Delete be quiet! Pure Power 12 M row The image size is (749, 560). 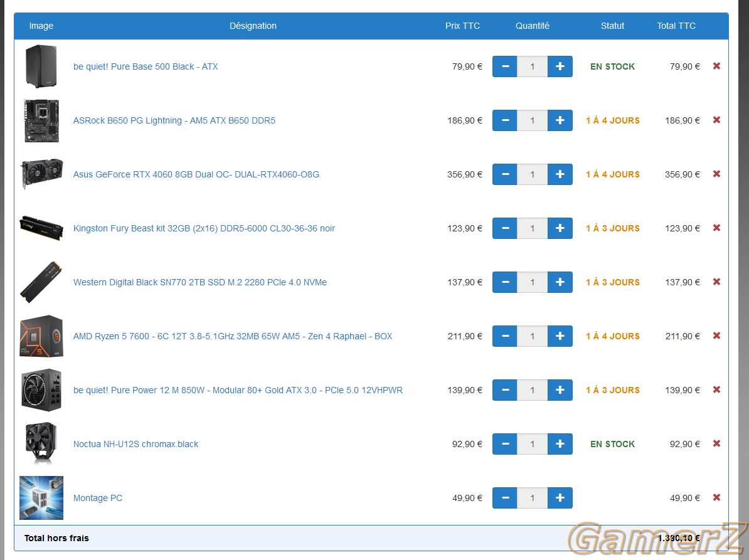coord(716,389)
